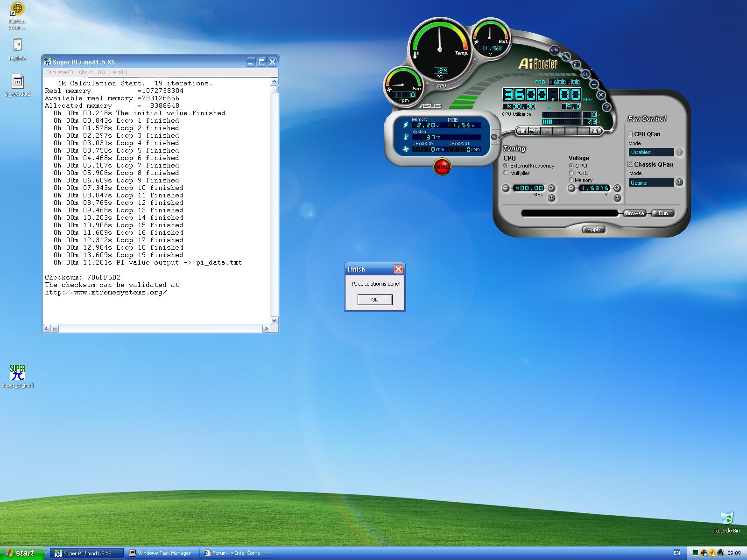747x560 pixels.
Task: Select External Frequency radio button
Action: point(506,166)
